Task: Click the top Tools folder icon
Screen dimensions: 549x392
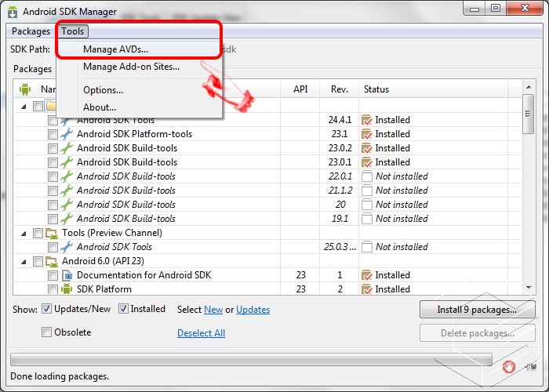Action: (x=51, y=106)
